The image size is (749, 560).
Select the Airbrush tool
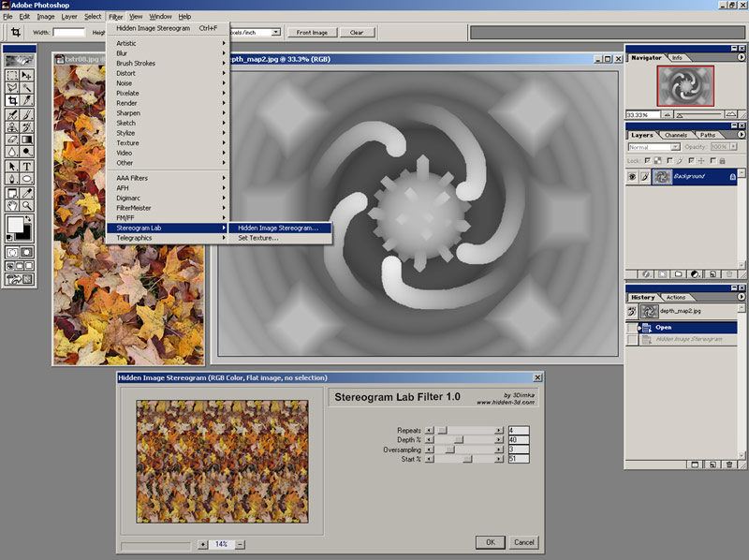click(12, 114)
